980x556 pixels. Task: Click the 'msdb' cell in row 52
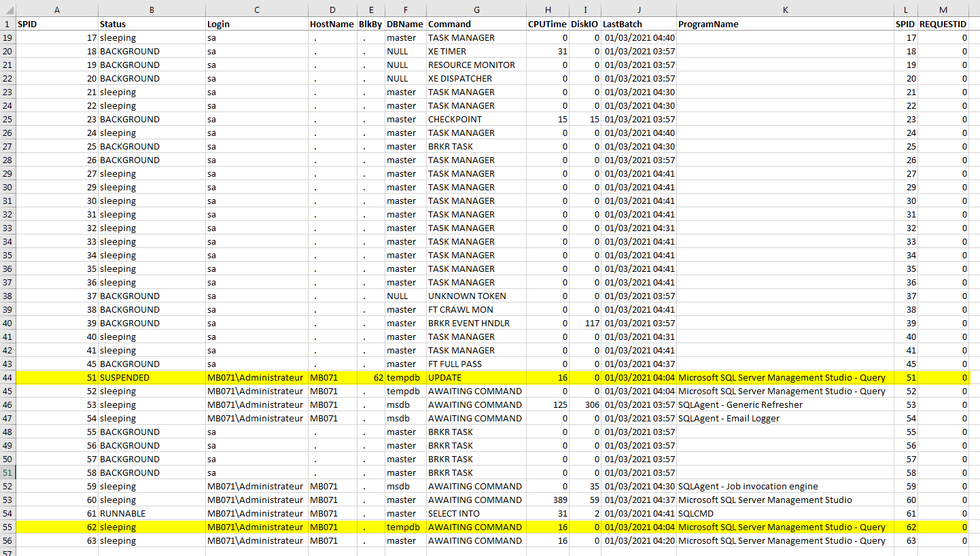(406, 486)
